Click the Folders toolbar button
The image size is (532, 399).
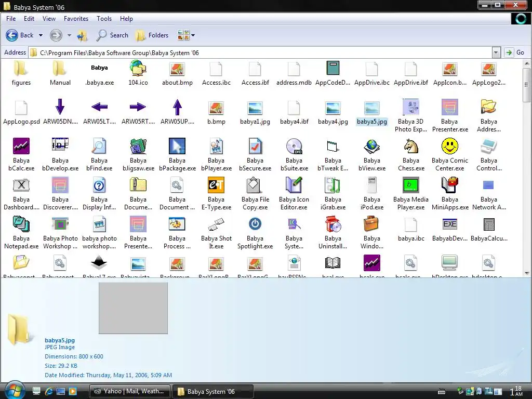point(151,35)
